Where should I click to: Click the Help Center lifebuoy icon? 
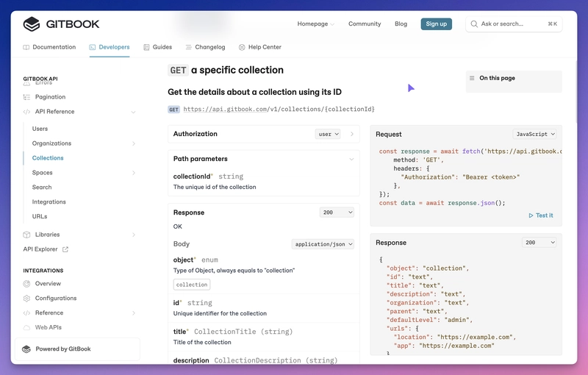[242, 47]
